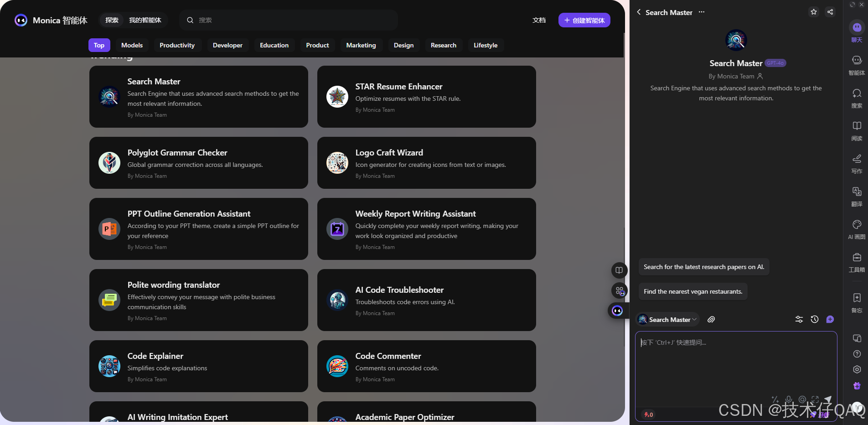This screenshot has height=425, width=868.
Task: Open chat settings sliders icon
Action: click(x=799, y=320)
